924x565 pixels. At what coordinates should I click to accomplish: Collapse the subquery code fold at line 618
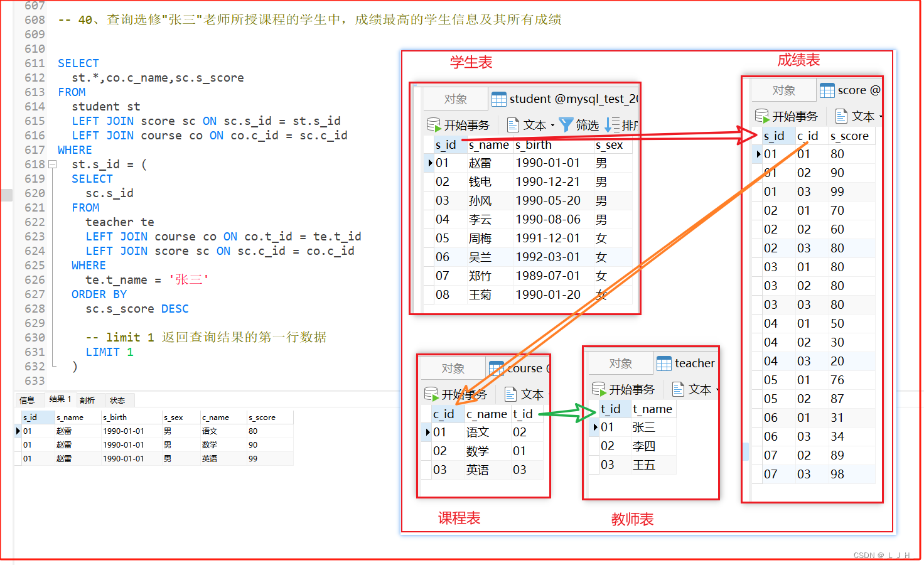click(x=53, y=164)
